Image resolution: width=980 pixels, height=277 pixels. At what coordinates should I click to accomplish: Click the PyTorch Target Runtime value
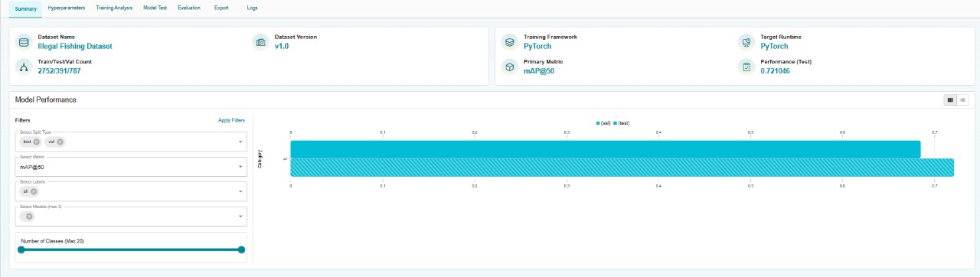pos(774,46)
